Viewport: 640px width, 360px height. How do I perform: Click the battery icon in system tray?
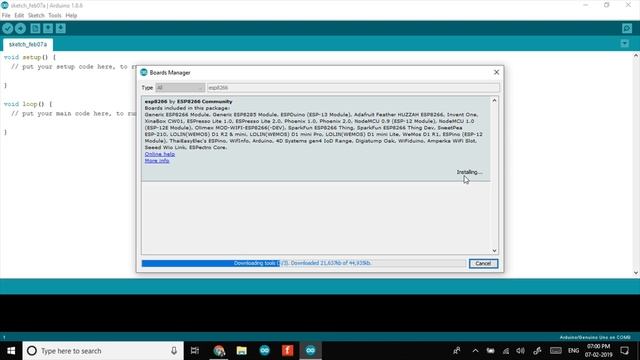[x=490, y=351]
